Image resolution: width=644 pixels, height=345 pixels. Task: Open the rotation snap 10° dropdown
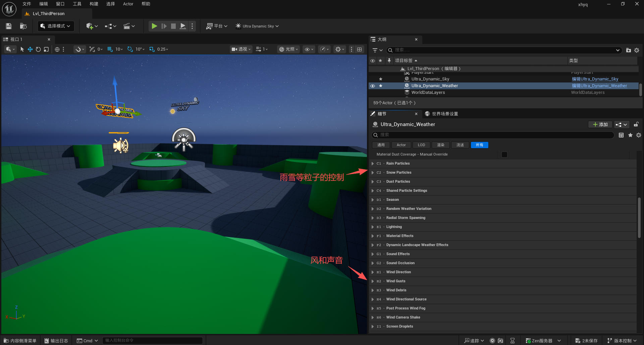pyautogui.click(x=140, y=49)
